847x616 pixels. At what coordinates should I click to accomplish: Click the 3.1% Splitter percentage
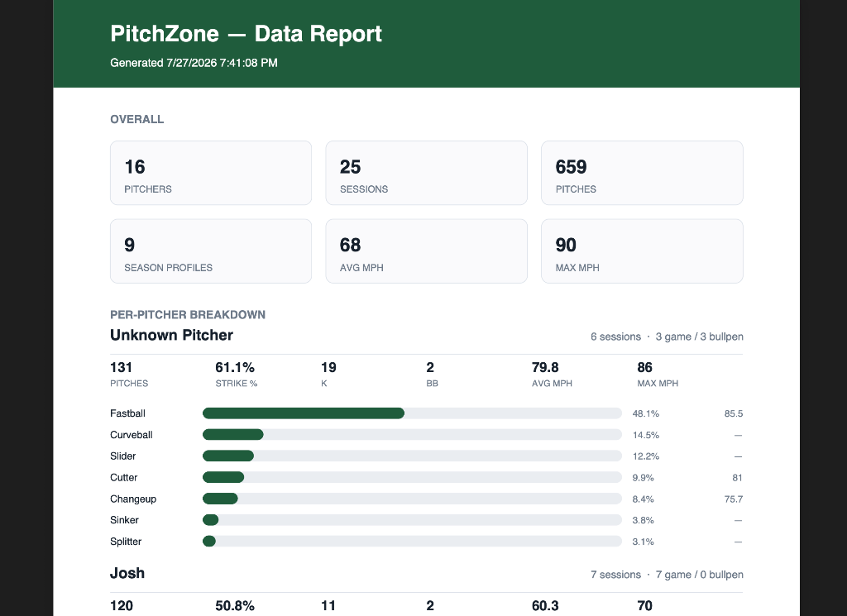click(x=643, y=542)
